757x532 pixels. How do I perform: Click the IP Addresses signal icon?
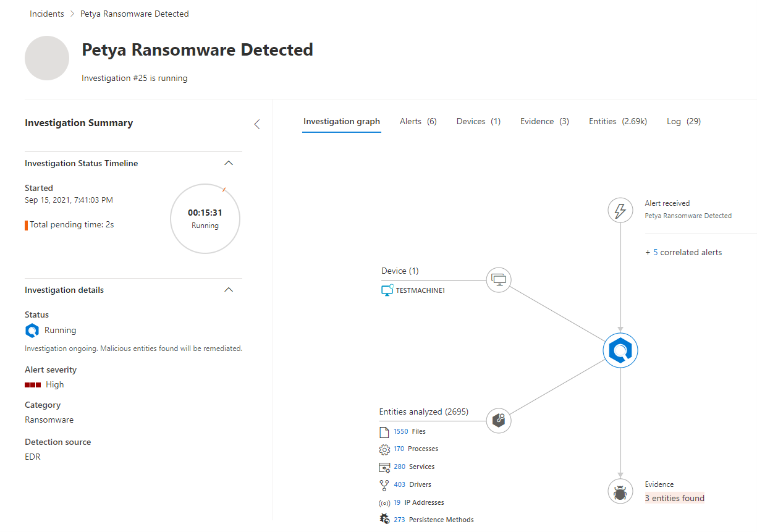click(x=384, y=502)
